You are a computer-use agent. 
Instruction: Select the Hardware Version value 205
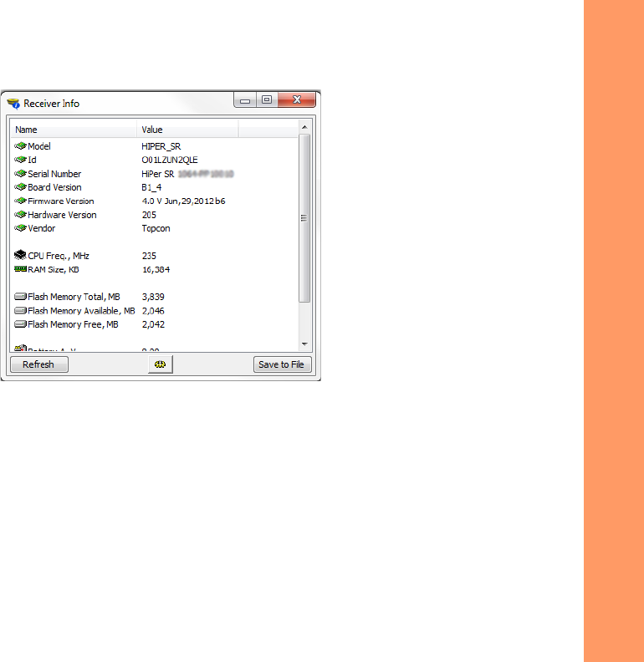[149, 215]
